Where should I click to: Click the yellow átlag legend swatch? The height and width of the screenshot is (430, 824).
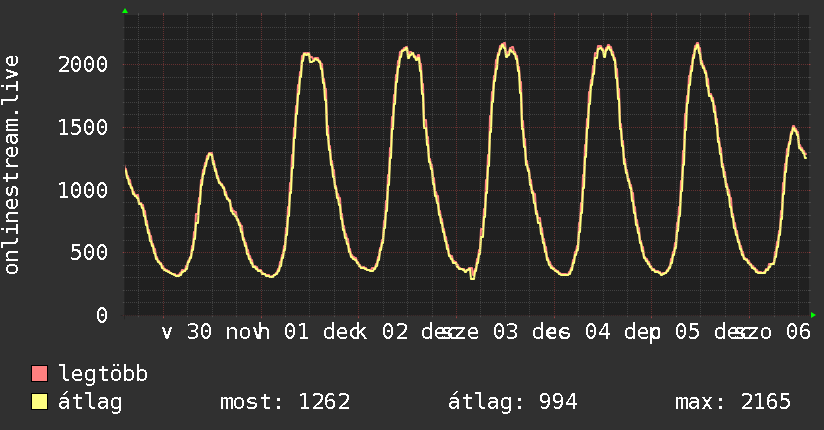(40, 402)
